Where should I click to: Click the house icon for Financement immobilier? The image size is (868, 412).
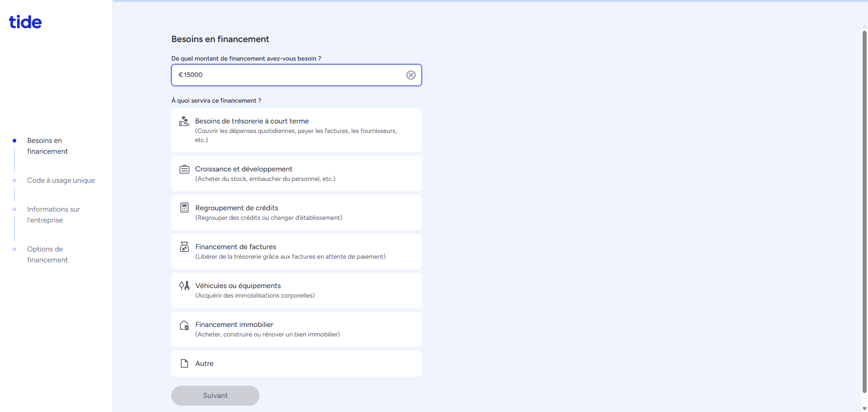click(x=184, y=325)
